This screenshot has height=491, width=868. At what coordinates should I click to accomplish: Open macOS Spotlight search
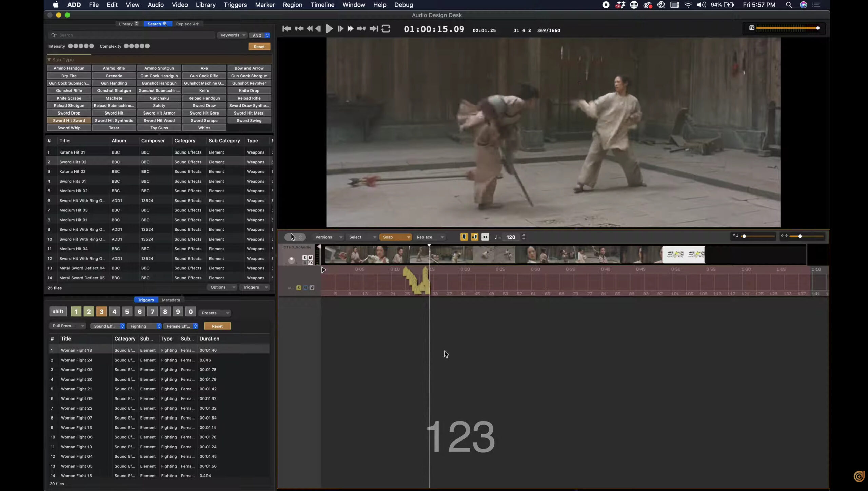click(789, 5)
